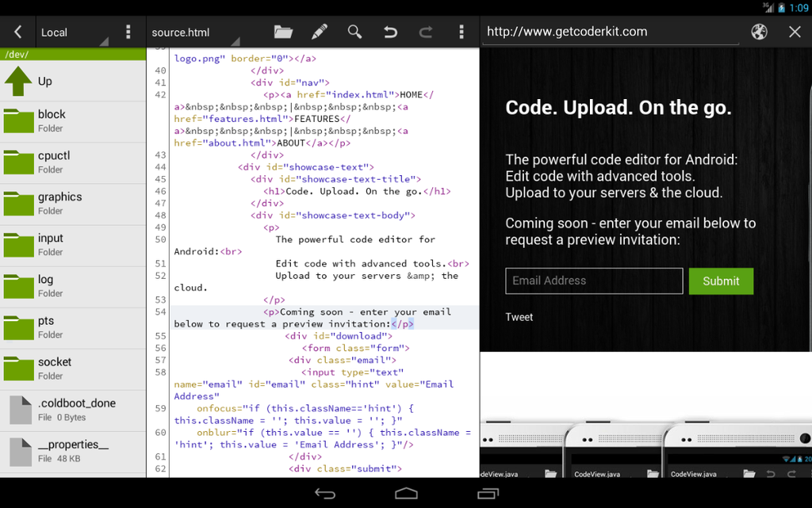Click the getcoderkit.com URL bar
Screen dimensions: 812x508
[x=611, y=32]
